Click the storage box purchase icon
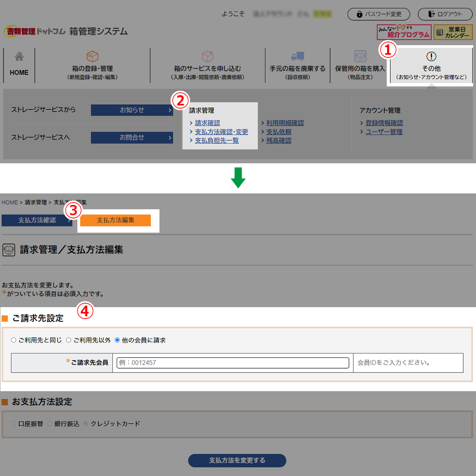This screenshot has height=476, width=476. 360,56
